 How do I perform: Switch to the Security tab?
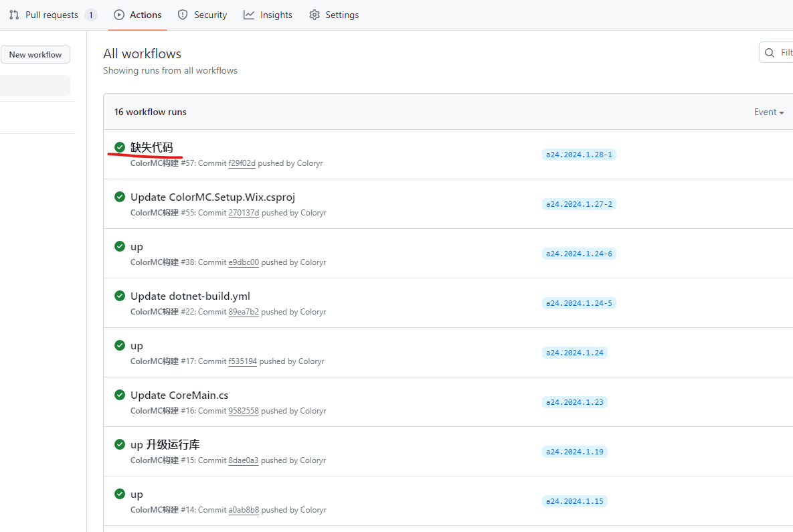point(210,15)
